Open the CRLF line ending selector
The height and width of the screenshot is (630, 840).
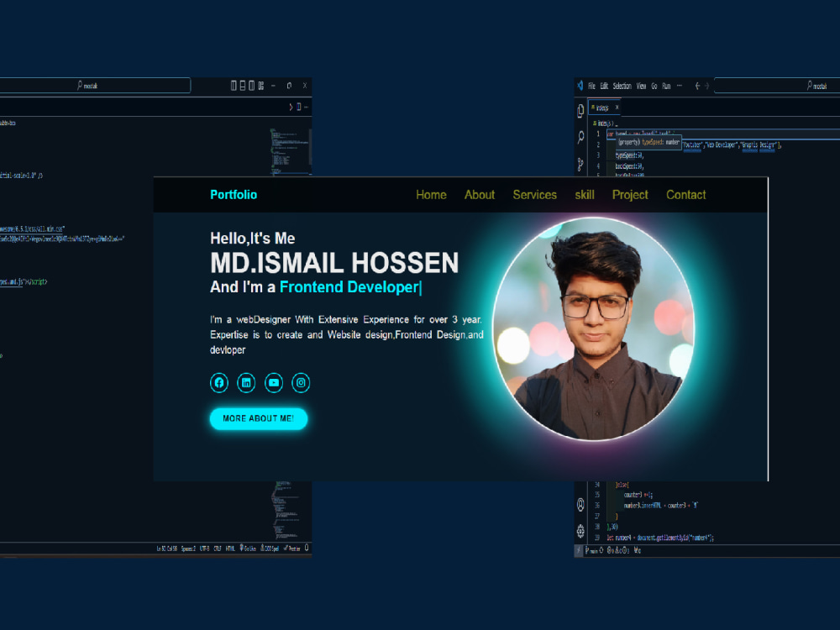216,549
